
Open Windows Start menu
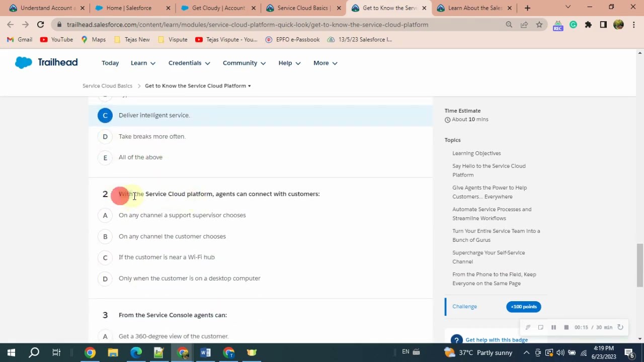11,352
